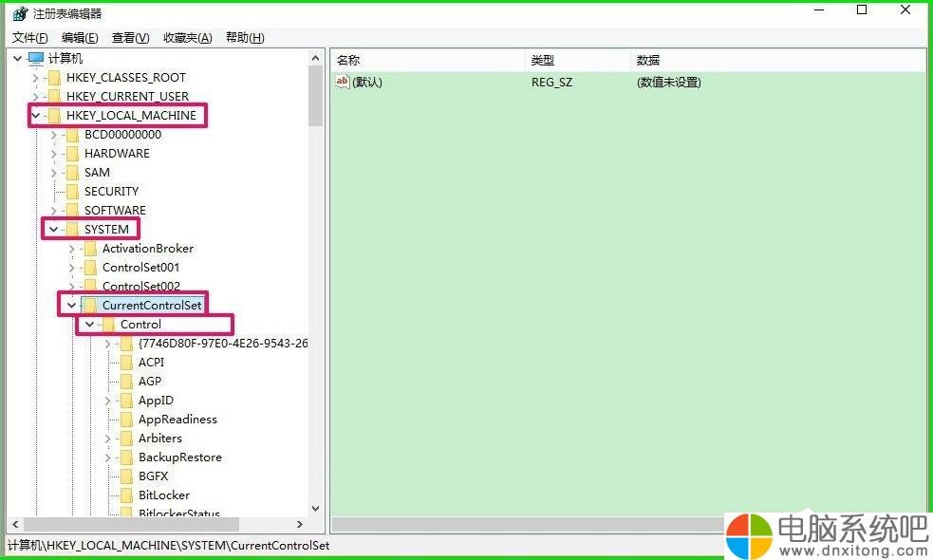The image size is (933, 560).
Task: Open the 查看(V) menu
Action: [130, 38]
